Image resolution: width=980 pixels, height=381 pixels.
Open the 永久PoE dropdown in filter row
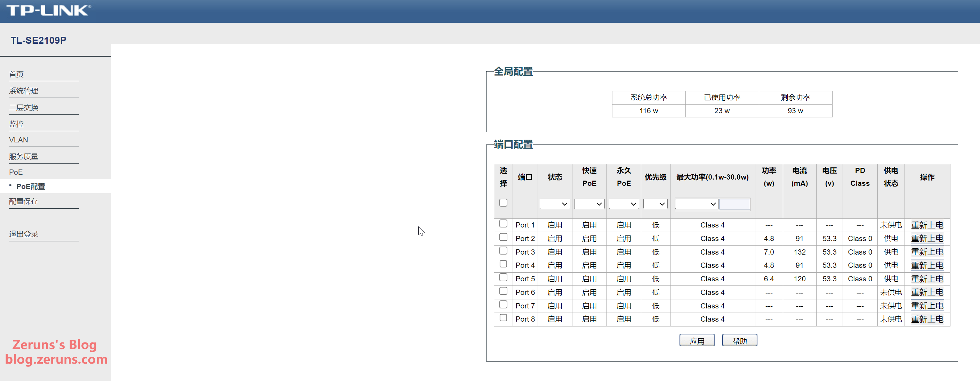[x=624, y=204]
